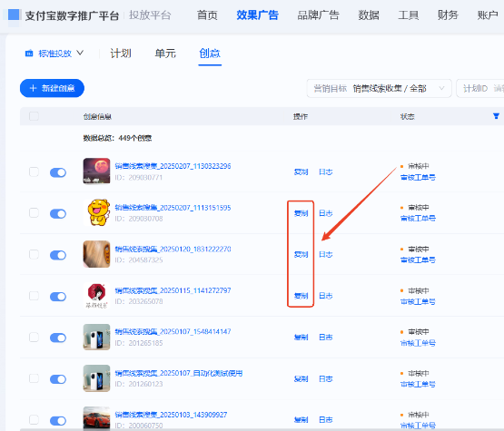Click the 计划ID search field

tap(480, 88)
